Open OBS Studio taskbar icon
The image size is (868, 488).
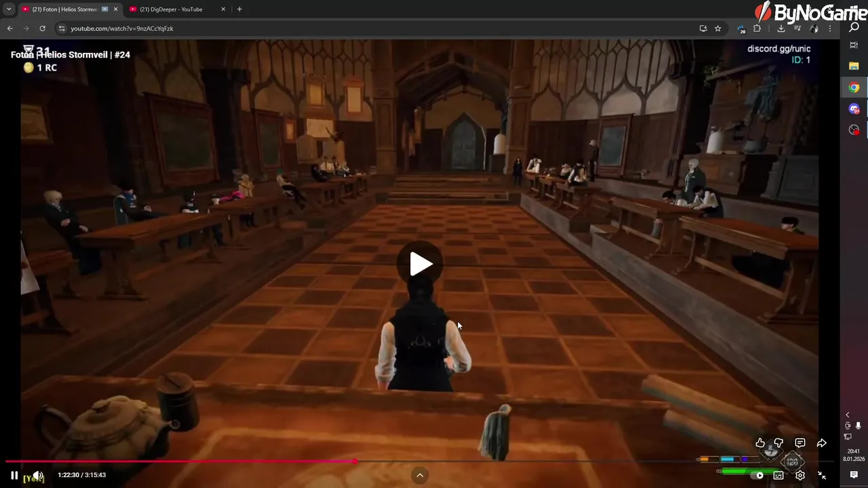[x=854, y=129]
